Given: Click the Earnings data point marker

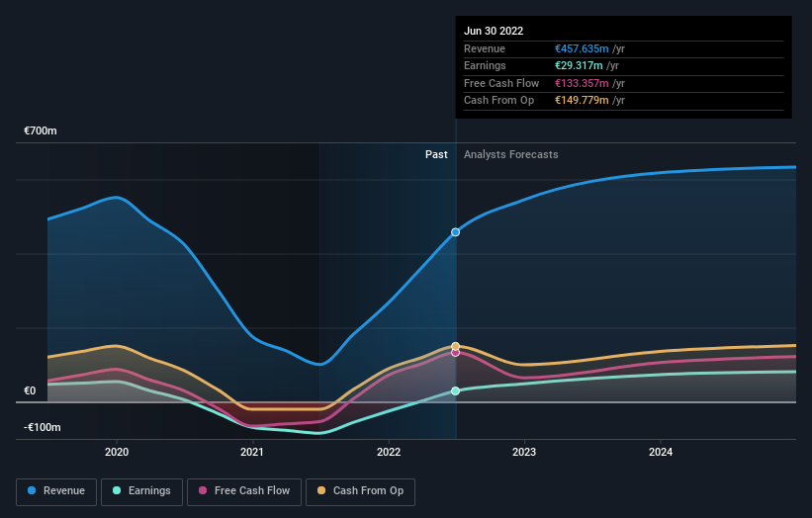Looking at the screenshot, I should 455,390.
